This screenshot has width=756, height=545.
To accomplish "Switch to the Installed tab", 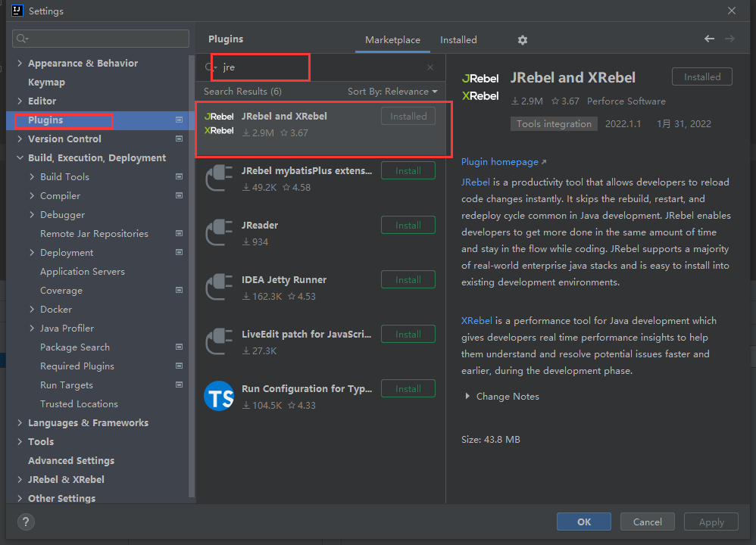I will [458, 40].
